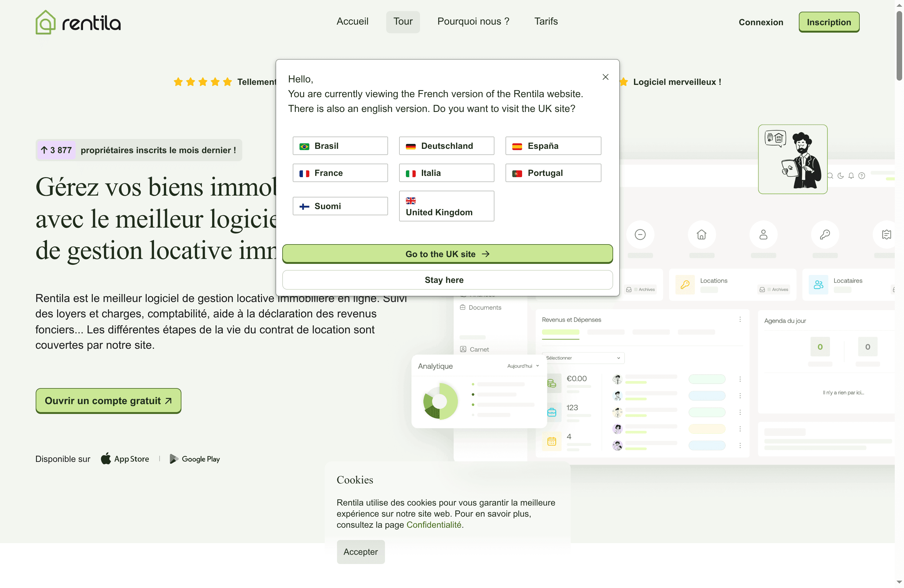
Task: Open search in the dashboard preview
Action: (830, 176)
